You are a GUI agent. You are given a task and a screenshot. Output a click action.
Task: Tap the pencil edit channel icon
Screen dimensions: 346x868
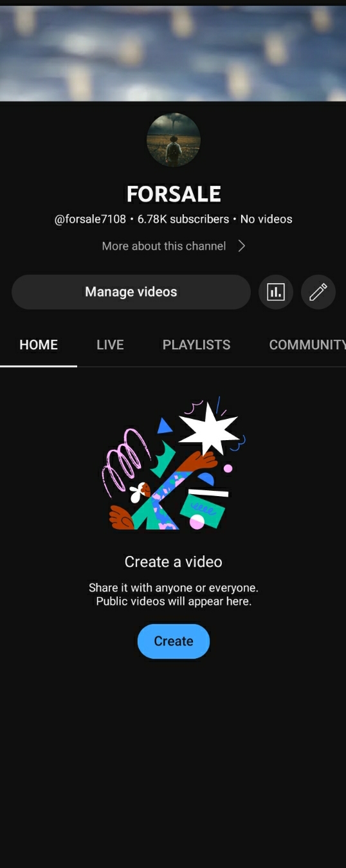coord(318,292)
